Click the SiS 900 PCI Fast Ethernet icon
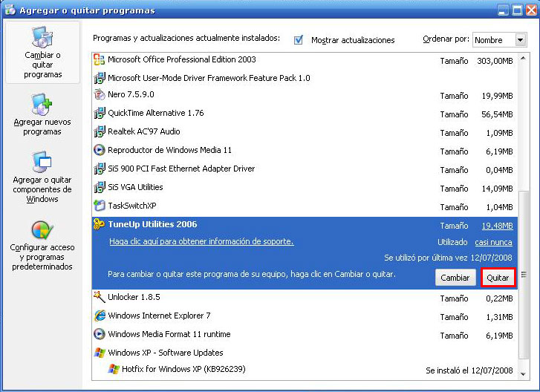The image size is (540, 392). (x=100, y=169)
